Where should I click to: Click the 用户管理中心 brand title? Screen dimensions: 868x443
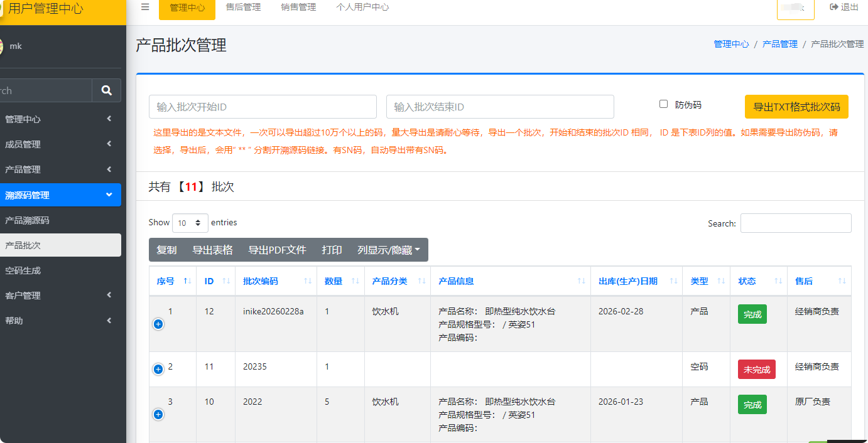[x=45, y=8]
